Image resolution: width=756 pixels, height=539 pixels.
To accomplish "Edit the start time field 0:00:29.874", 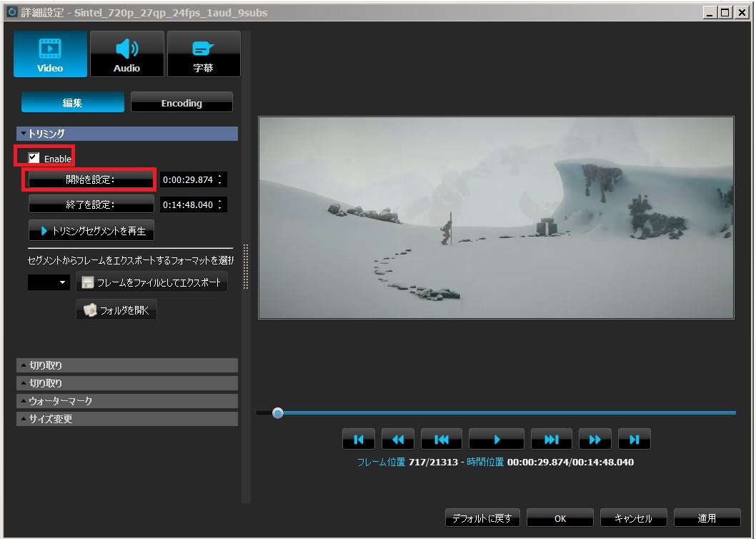I will click(x=188, y=179).
